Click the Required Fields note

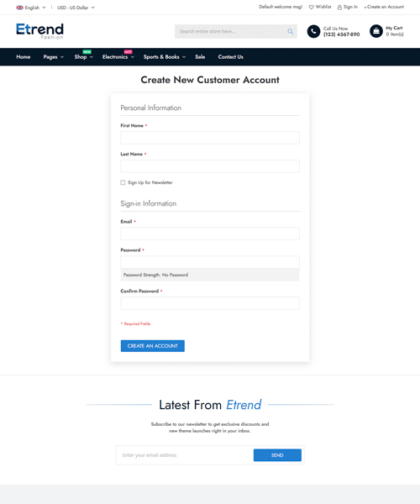click(135, 323)
